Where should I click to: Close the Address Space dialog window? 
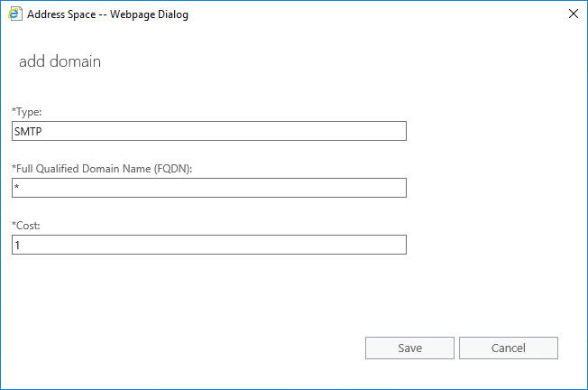pyautogui.click(x=573, y=14)
